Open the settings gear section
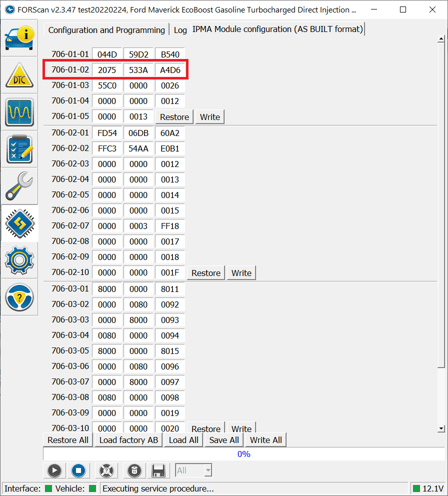The image size is (448, 496). click(19, 260)
